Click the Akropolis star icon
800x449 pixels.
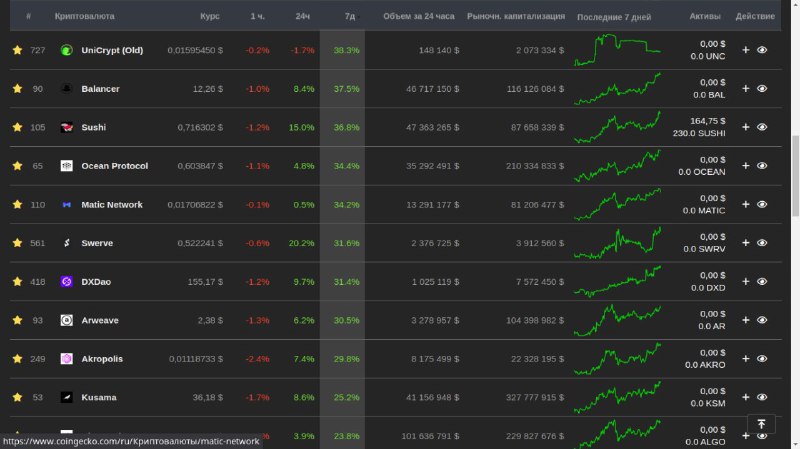coord(17,359)
